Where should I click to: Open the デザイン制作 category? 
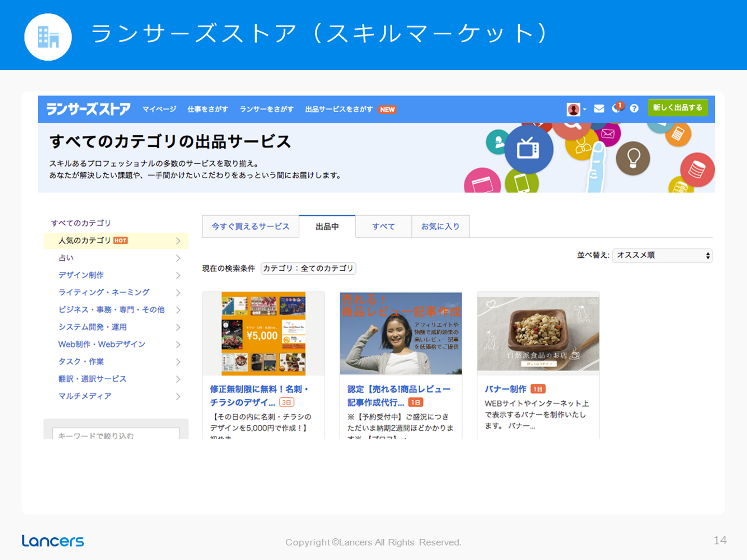coord(81,275)
